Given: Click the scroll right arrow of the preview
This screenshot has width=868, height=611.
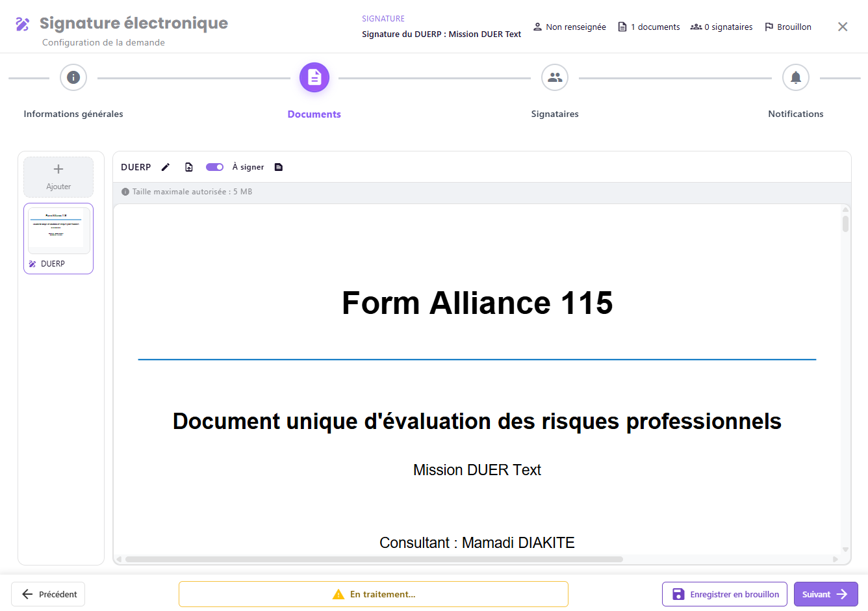Looking at the screenshot, I should click(836, 559).
